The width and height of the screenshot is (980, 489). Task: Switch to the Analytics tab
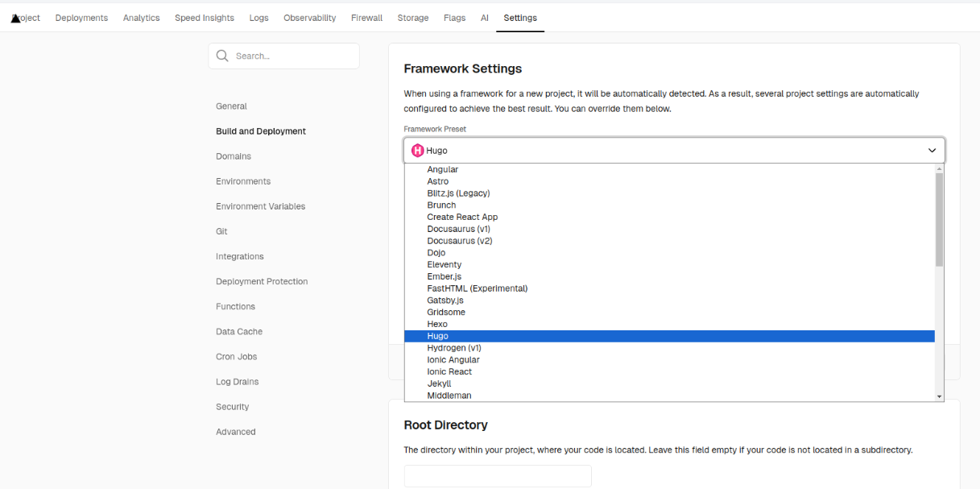pos(142,18)
